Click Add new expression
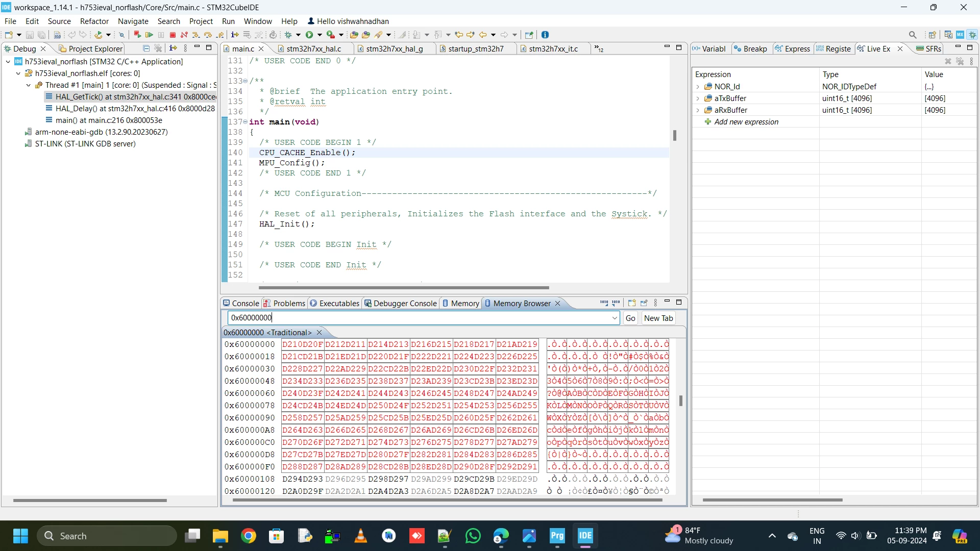980x551 pixels. click(746, 122)
